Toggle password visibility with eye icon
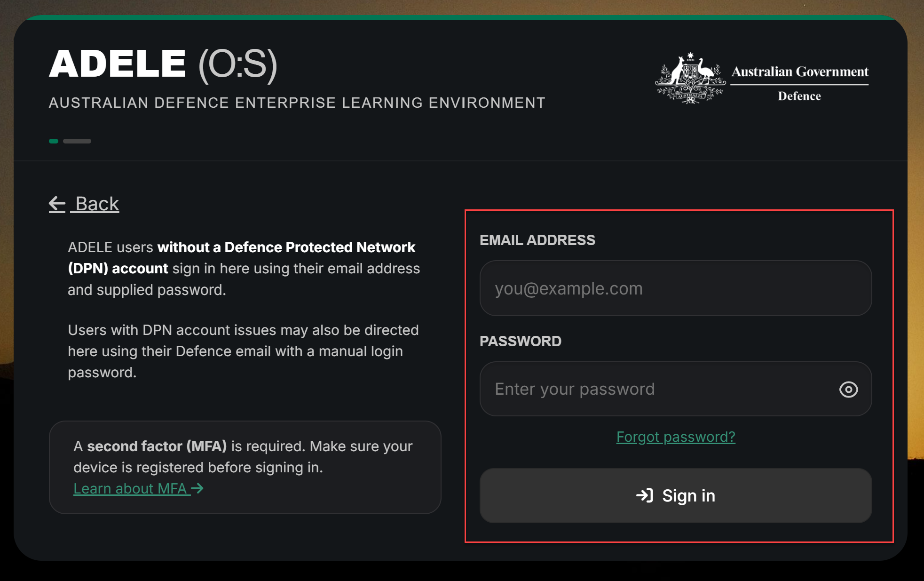Image resolution: width=924 pixels, height=581 pixels. click(x=848, y=390)
